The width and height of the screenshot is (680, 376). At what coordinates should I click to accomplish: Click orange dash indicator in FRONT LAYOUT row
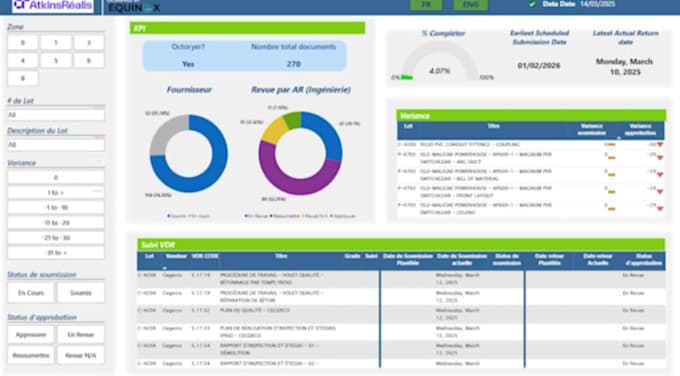click(x=611, y=192)
